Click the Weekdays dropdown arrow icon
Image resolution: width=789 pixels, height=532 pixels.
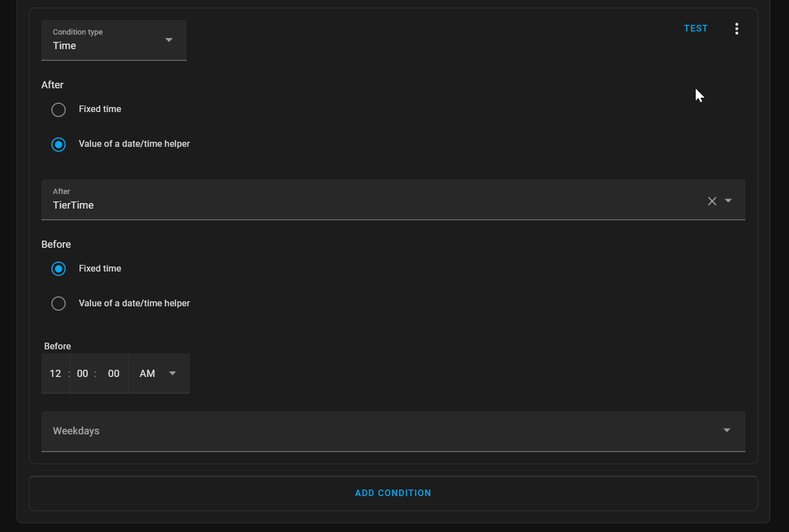(727, 430)
